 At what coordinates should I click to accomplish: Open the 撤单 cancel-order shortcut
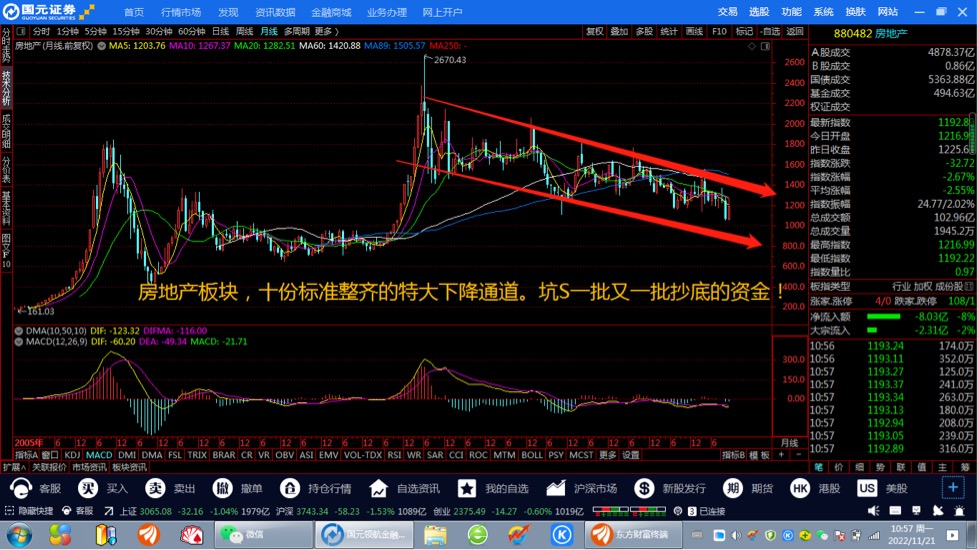pos(222,488)
